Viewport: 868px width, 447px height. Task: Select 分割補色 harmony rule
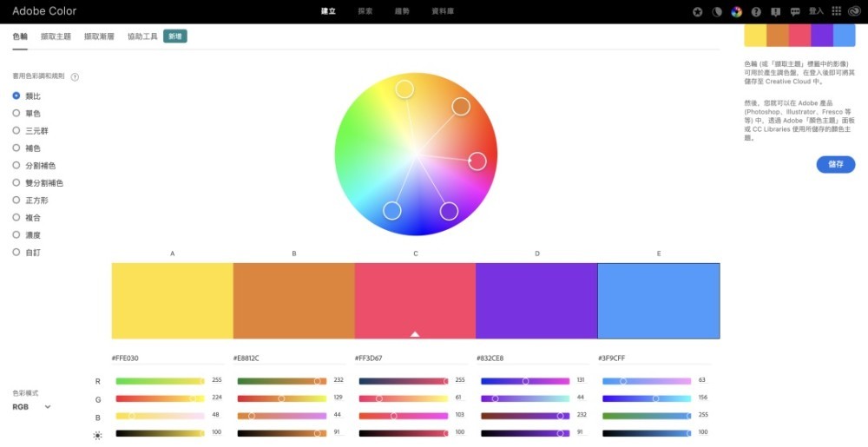click(x=35, y=166)
